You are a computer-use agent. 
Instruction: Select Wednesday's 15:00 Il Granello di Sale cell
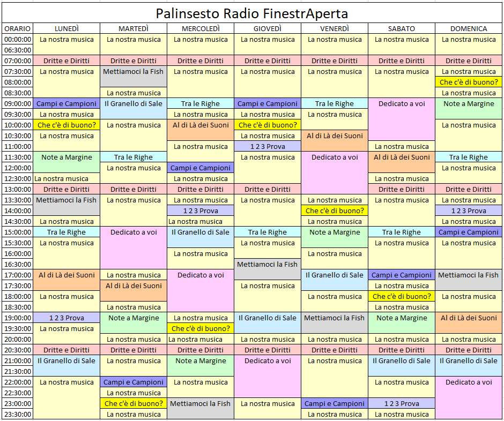click(201, 237)
